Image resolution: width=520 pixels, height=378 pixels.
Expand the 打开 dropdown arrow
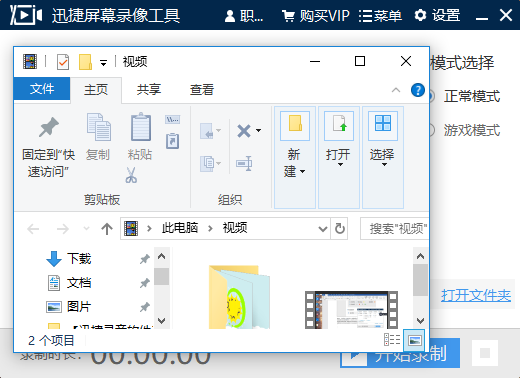coord(340,164)
